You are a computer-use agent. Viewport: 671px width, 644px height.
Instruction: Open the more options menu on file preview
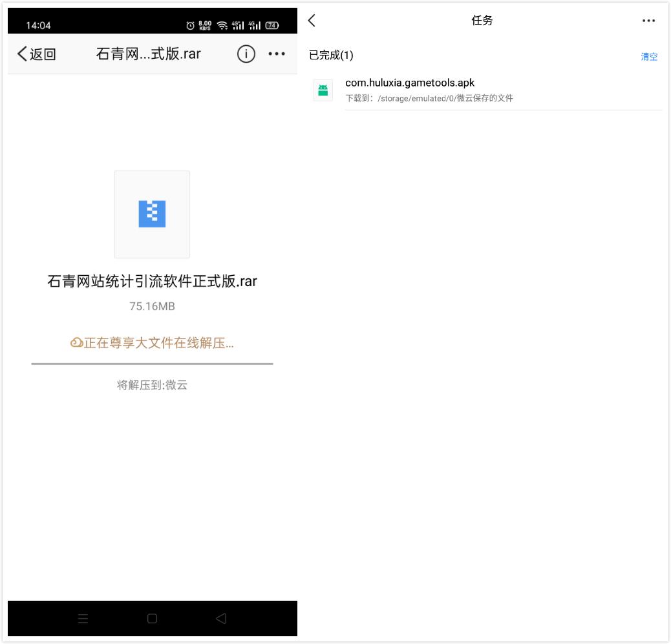[x=277, y=54]
